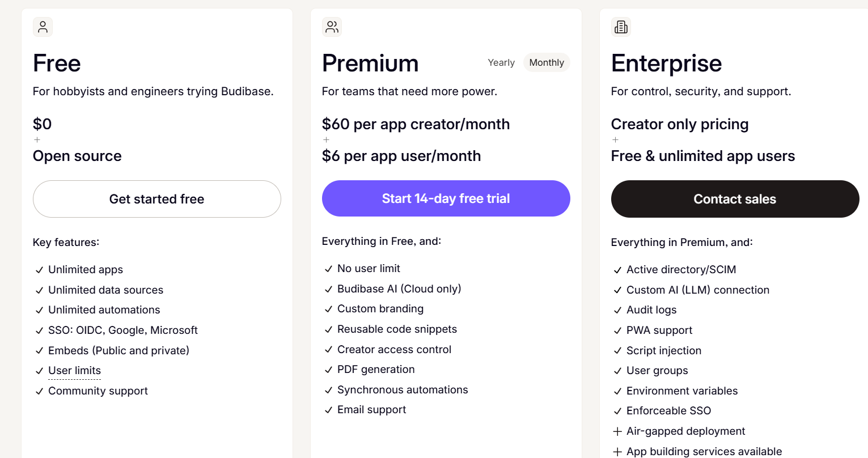The height and width of the screenshot is (458, 868).
Task: Click the checkmark next to Unlimited apps
Action: pos(39,270)
